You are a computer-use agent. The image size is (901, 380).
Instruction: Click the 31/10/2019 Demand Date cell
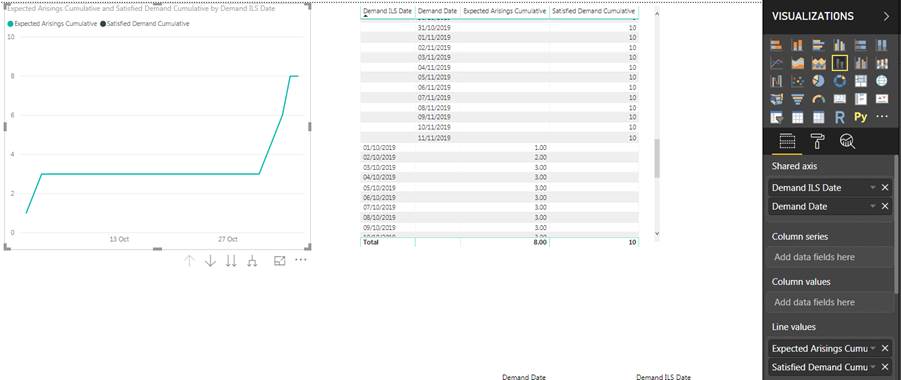click(435, 28)
